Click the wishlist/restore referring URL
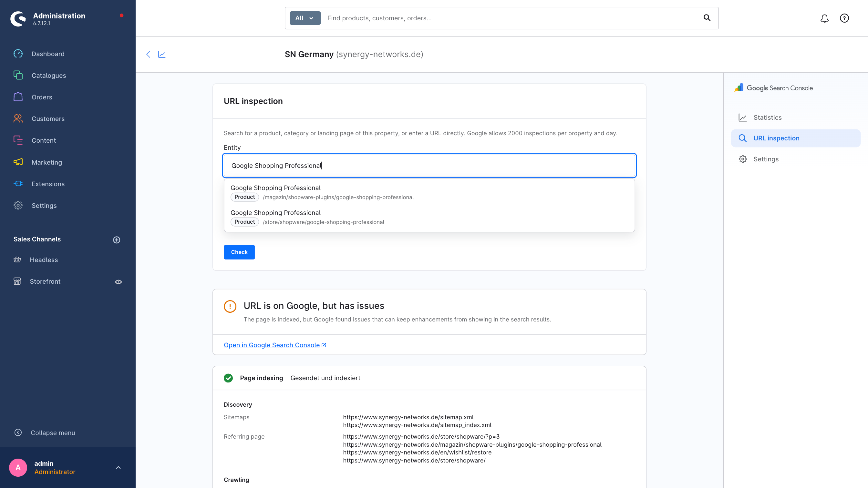The width and height of the screenshot is (868, 488). [x=417, y=452]
